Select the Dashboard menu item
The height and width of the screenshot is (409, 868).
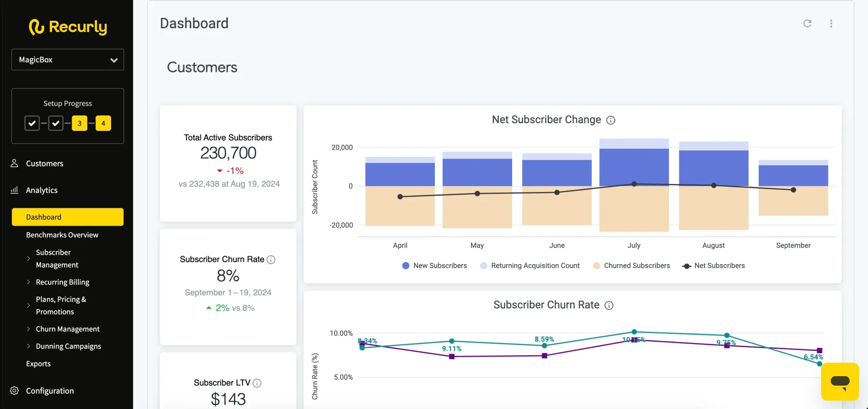(x=68, y=217)
